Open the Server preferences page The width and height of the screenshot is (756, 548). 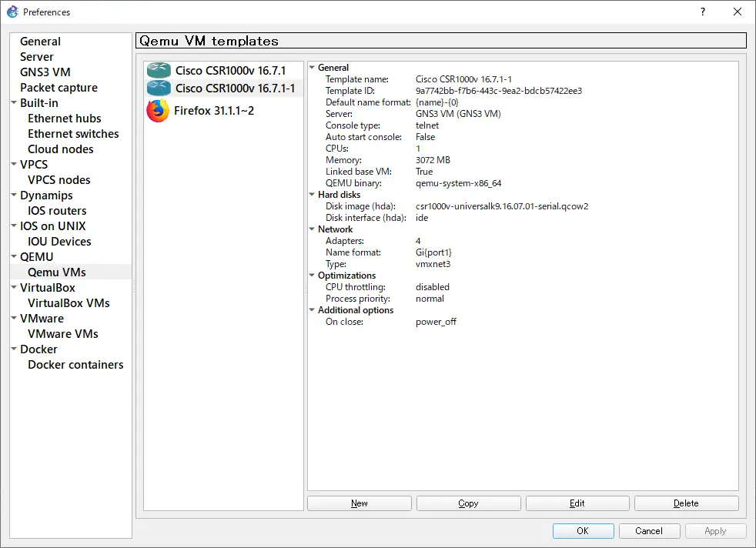point(37,57)
